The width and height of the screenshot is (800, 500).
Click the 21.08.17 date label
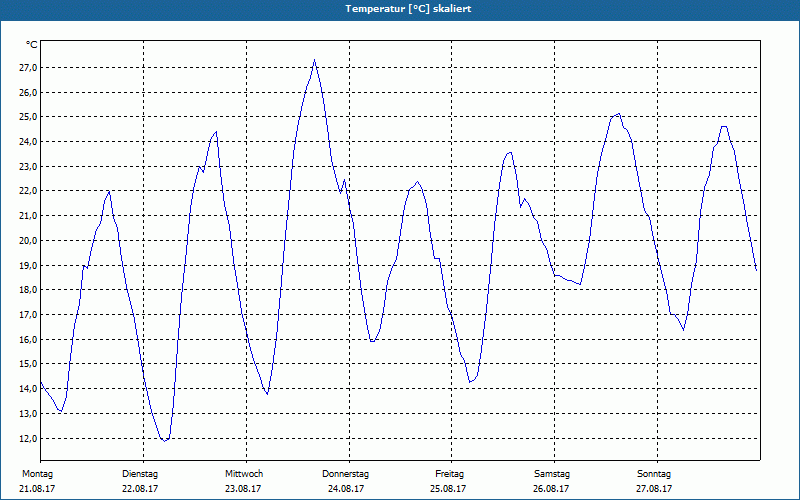[37, 489]
